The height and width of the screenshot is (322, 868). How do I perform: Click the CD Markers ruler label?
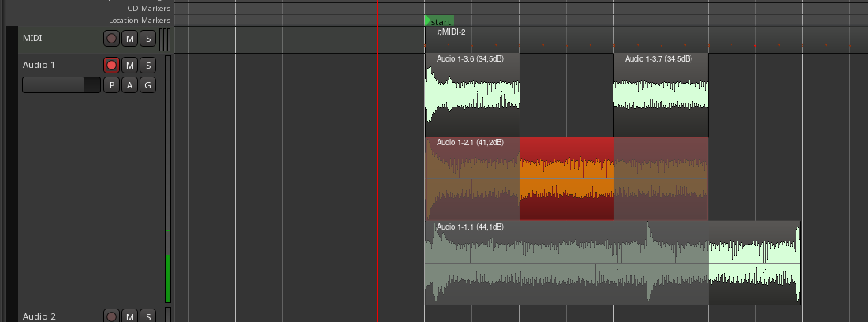[148, 9]
